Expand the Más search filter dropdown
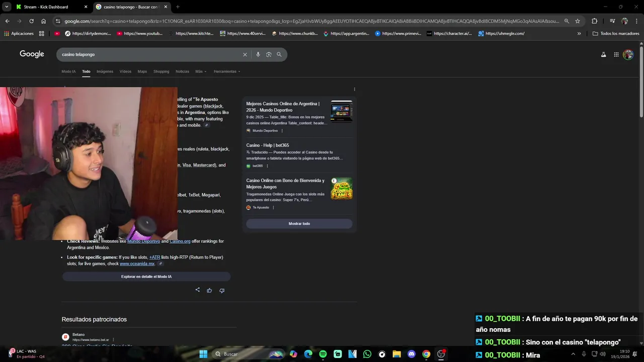 (x=201, y=71)
